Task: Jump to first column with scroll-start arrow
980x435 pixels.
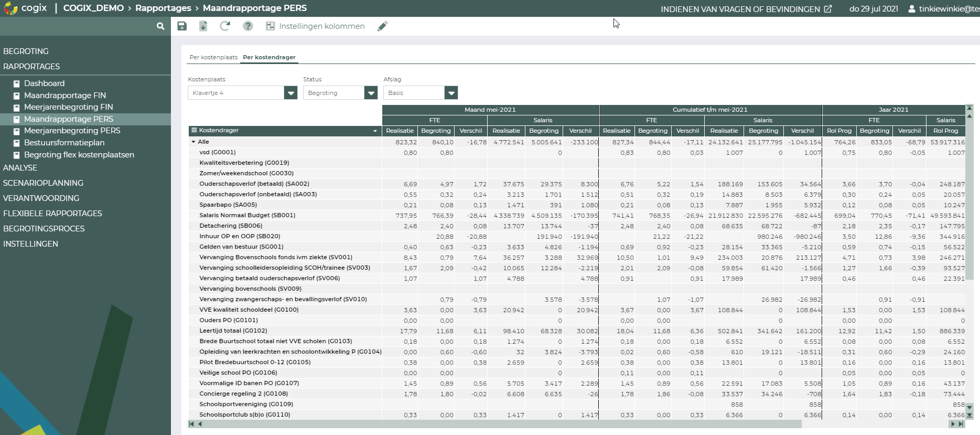Action: tap(191, 424)
